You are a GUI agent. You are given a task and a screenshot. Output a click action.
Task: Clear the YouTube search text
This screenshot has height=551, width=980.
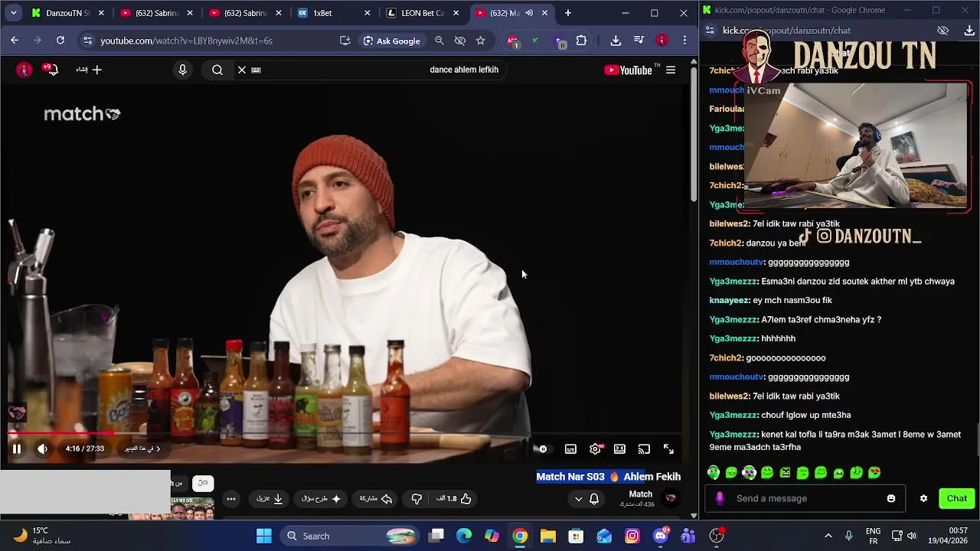click(x=242, y=70)
